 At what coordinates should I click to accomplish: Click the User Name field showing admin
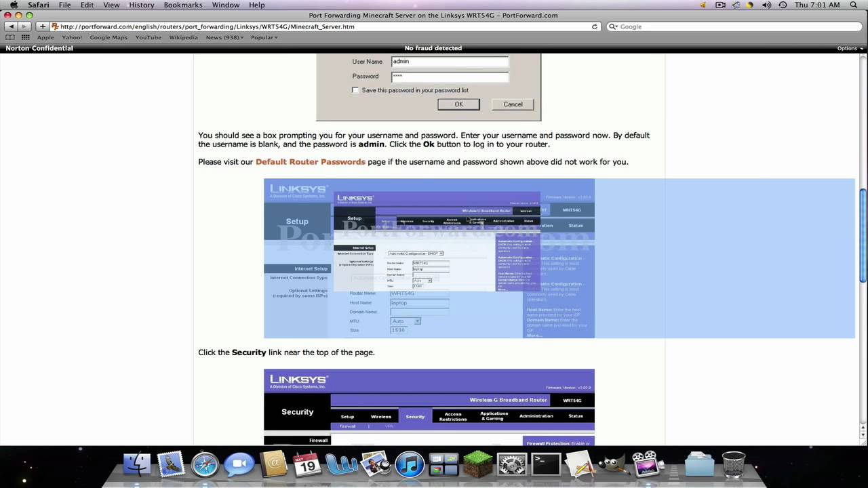pos(450,62)
